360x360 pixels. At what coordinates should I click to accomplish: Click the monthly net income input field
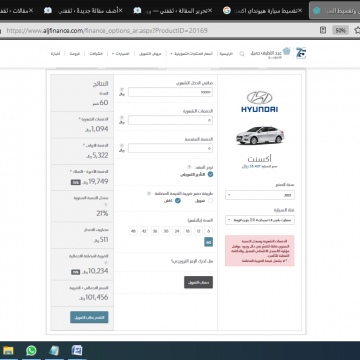tap(170, 92)
